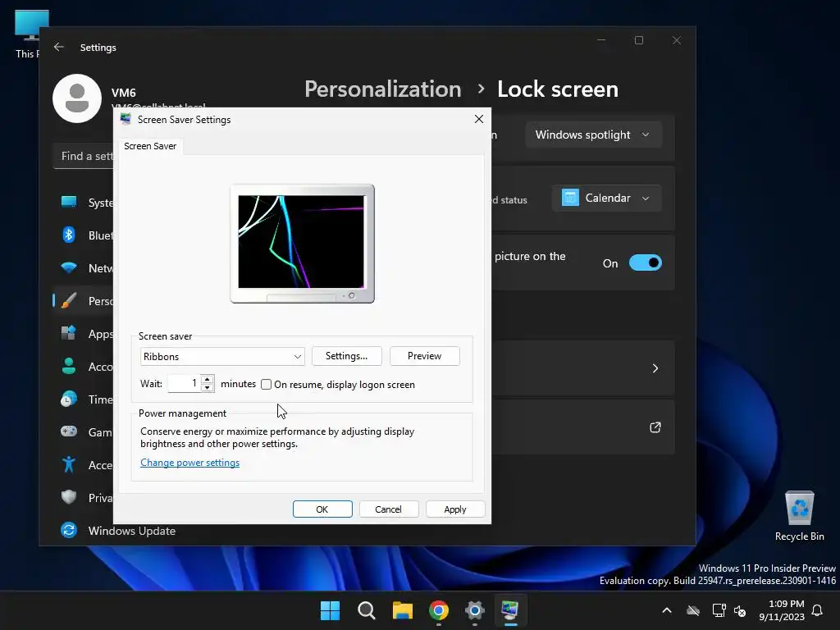The height and width of the screenshot is (630, 840).
Task: Open Apps icon in Settings sidebar
Action: [x=69, y=333]
